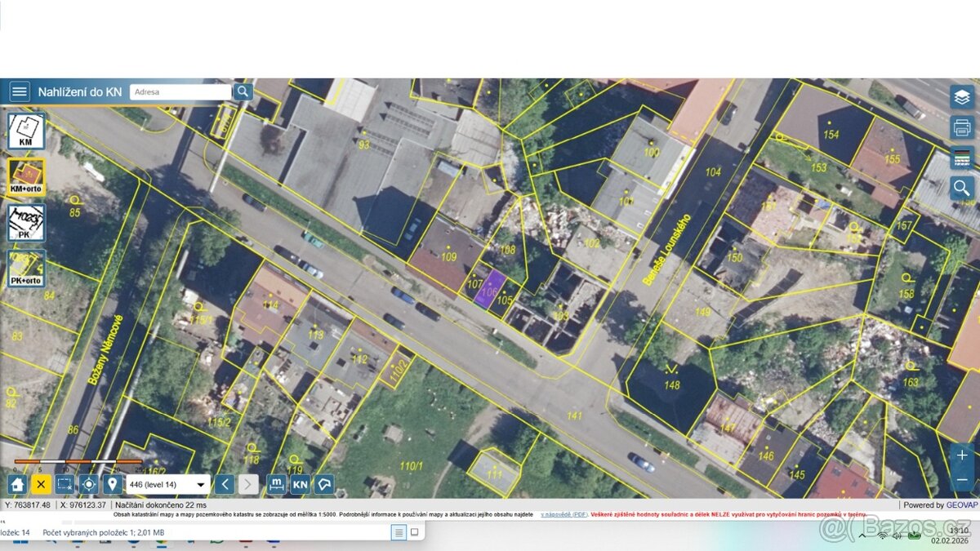Print the map using printer icon
Image resolution: width=980 pixels, height=551 pixels.
pyautogui.click(x=962, y=128)
